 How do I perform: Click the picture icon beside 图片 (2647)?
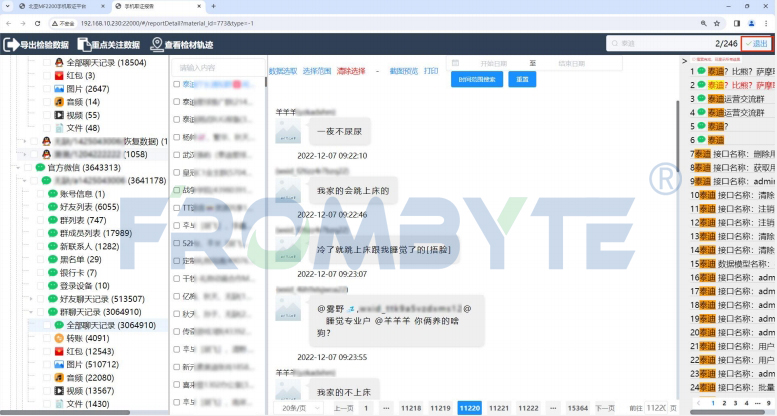point(59,89)
